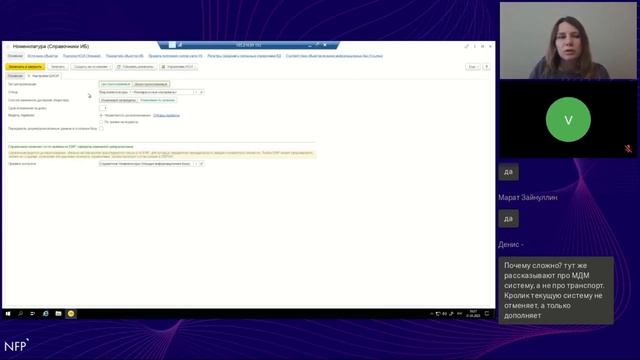Select the left option of the 'Способ изменения' toggle

click(x=118, y=100)
